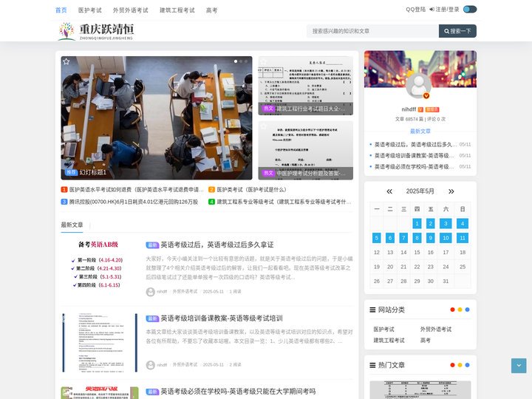532x399 pixels.
Task: Click the blue dot in 网站分类 header
Action: [467, 310]
